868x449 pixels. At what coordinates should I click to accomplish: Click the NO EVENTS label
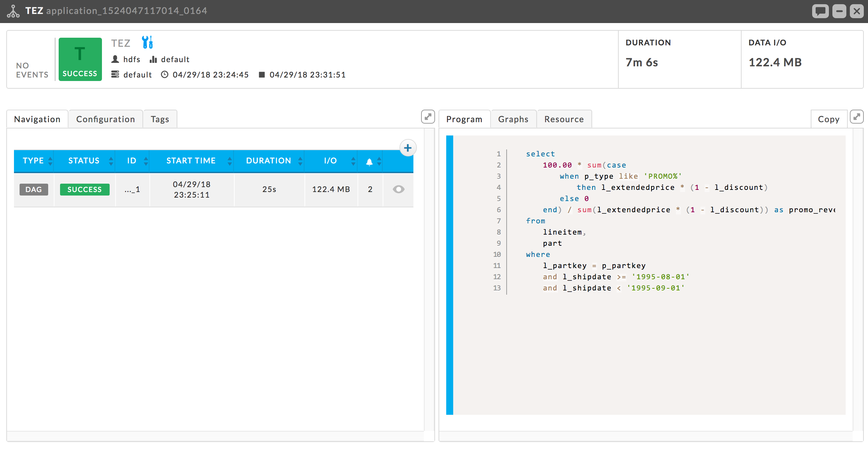coord(32,70)
